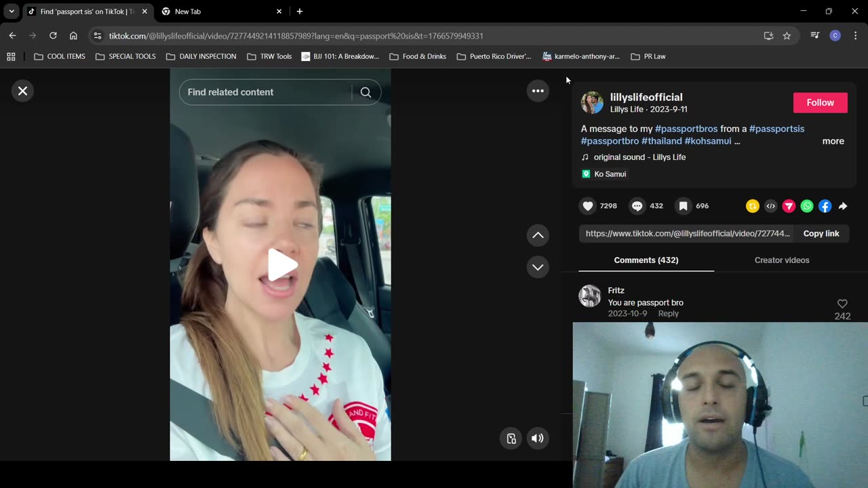Open the Ko Samui location tag
Viewport: 868px width, 488px height.
click(x=604, y=174)
